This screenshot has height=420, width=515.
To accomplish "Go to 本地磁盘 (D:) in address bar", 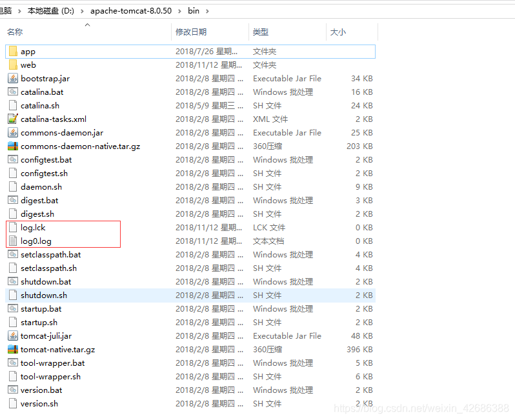I will [x=51, y=11].
